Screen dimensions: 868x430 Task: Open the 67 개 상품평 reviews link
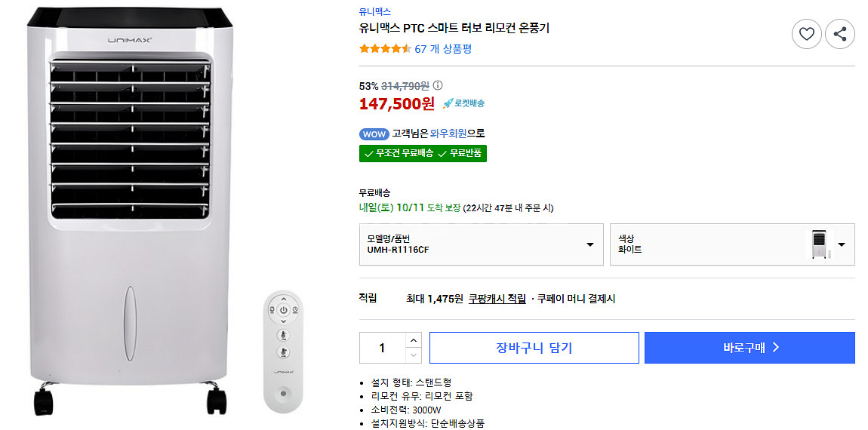coord(443,49)
